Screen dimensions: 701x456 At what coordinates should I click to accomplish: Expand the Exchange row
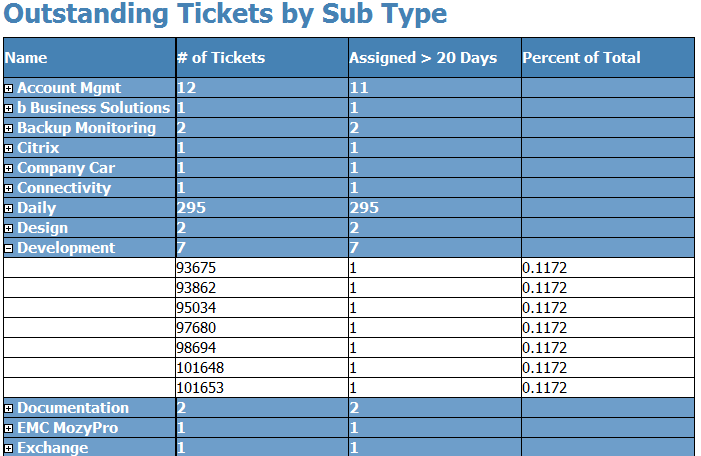(x=8, y=448)
